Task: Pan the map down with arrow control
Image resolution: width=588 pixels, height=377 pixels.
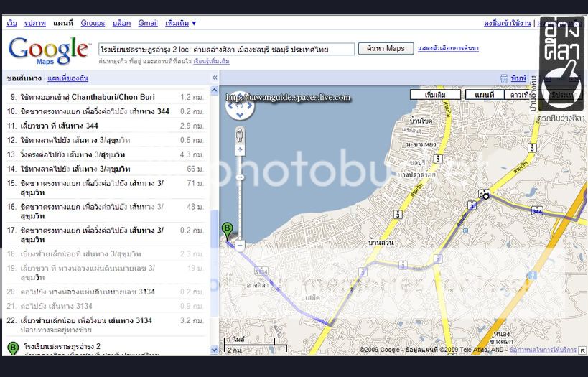Action: [x=240, y=115]
